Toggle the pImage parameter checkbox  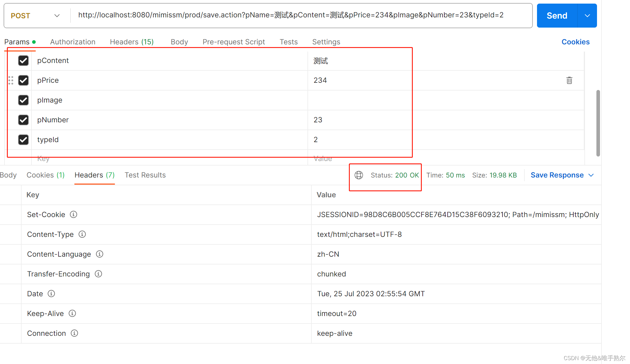[23, 100]
